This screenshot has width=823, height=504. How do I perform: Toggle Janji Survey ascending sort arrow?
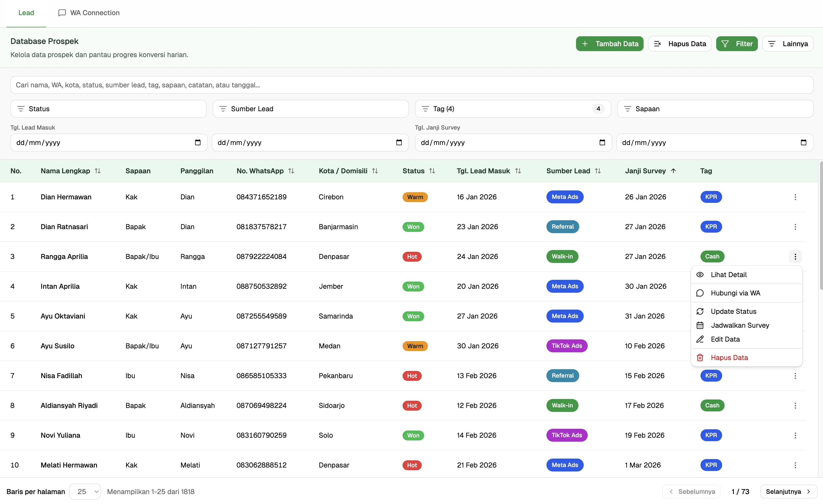click(673, 171)
